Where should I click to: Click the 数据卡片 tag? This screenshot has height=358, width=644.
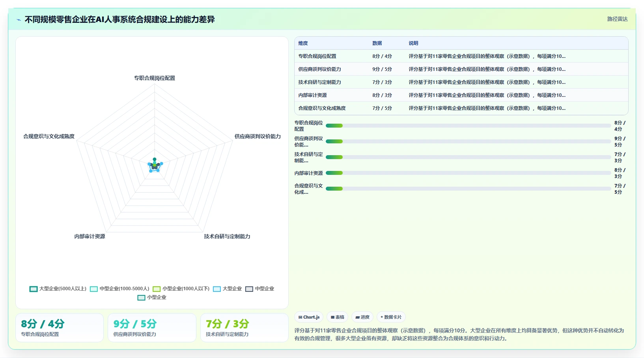[391, 317]
